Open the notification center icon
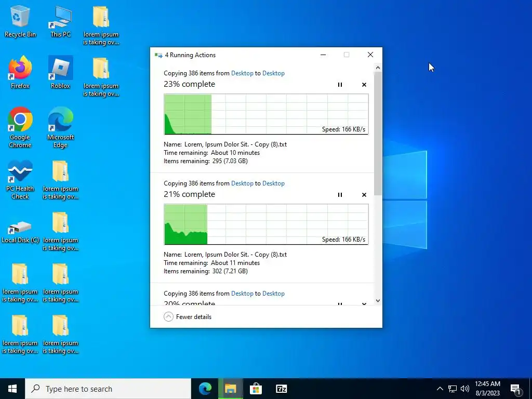 pyautogui.click(x=516, y=389)
